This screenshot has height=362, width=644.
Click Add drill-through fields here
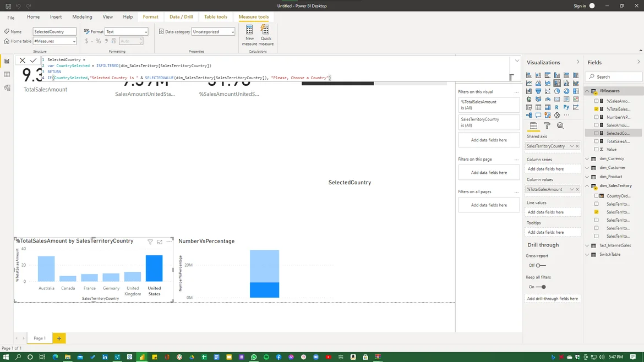(552, 299)
